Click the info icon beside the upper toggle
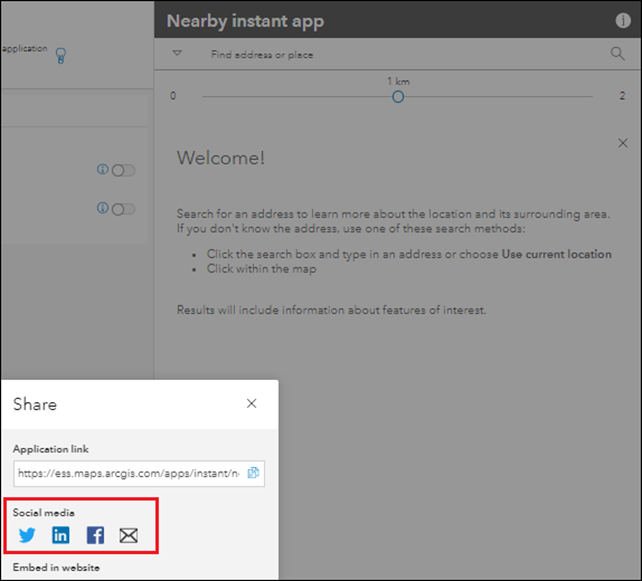Viewport: 642px width, 581px height. click(x=102, y=170)
